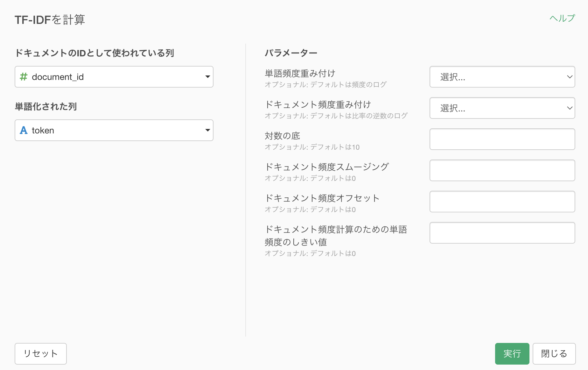Click into the ドキュメント頻度オフセット field
The width and height of the screenshot is (588, 370).
point(502,202)
